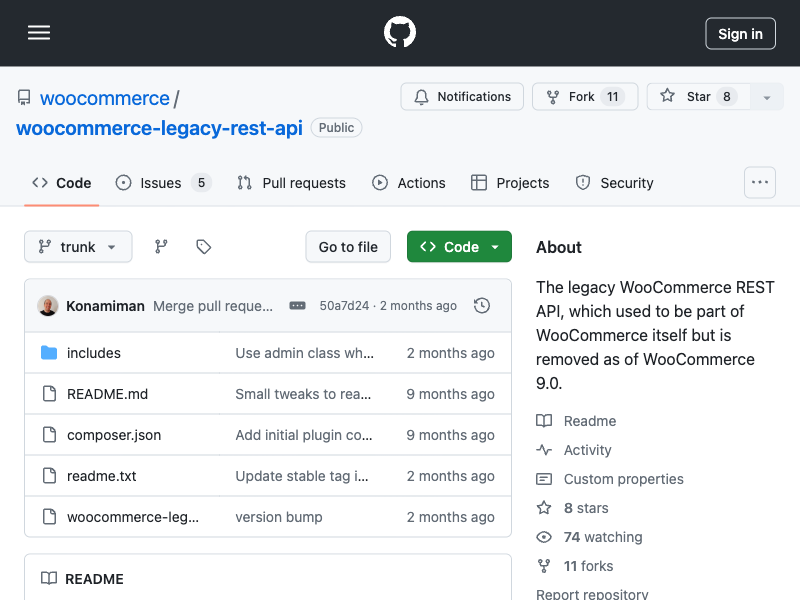800x600 pixels.
Task: Switch to the Issues tab
Action: [163, 183]
